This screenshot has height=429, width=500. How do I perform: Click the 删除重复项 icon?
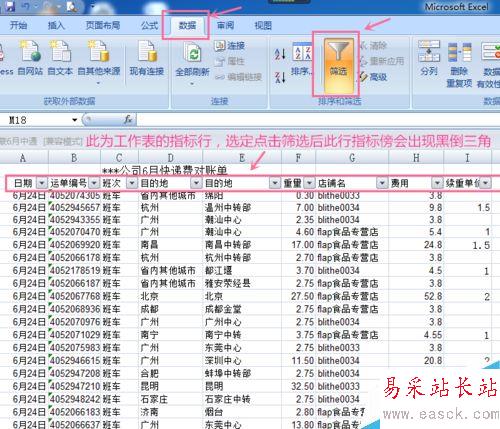point(459,65)
